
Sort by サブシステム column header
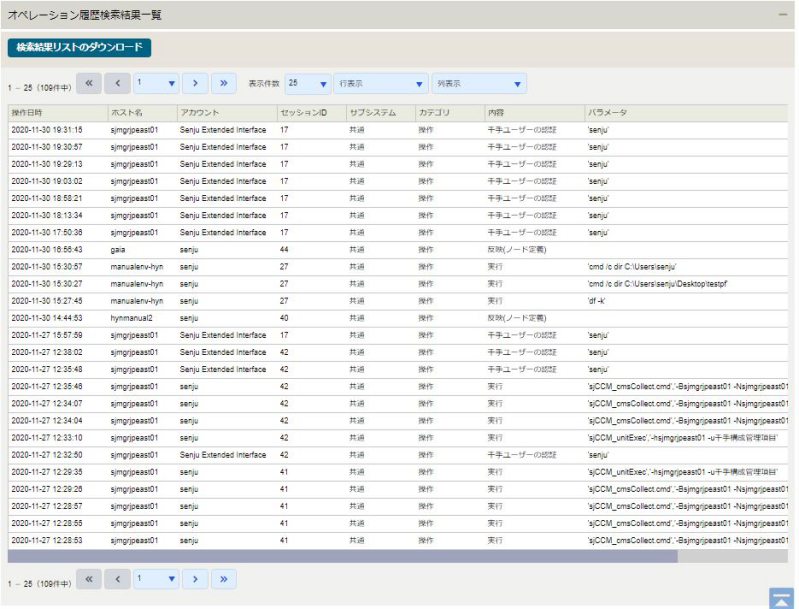tap(380, 113)
